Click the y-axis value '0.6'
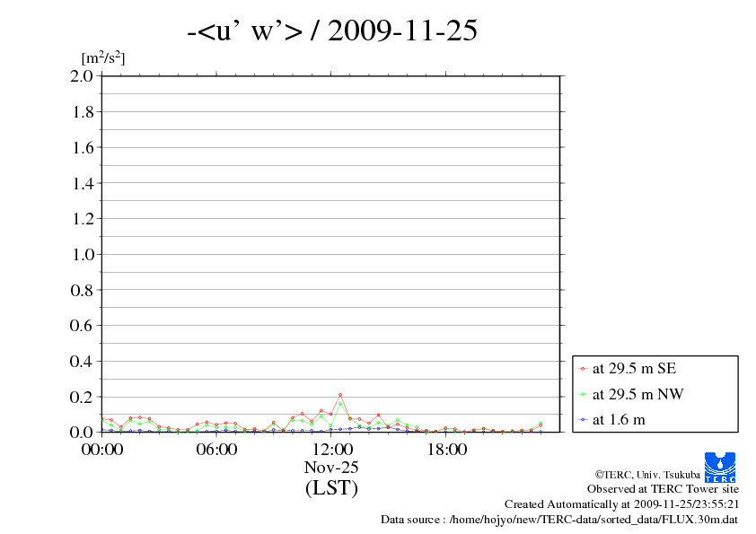Image resolution: width=756 pixels, height=534 pixels. click(82, 326)
